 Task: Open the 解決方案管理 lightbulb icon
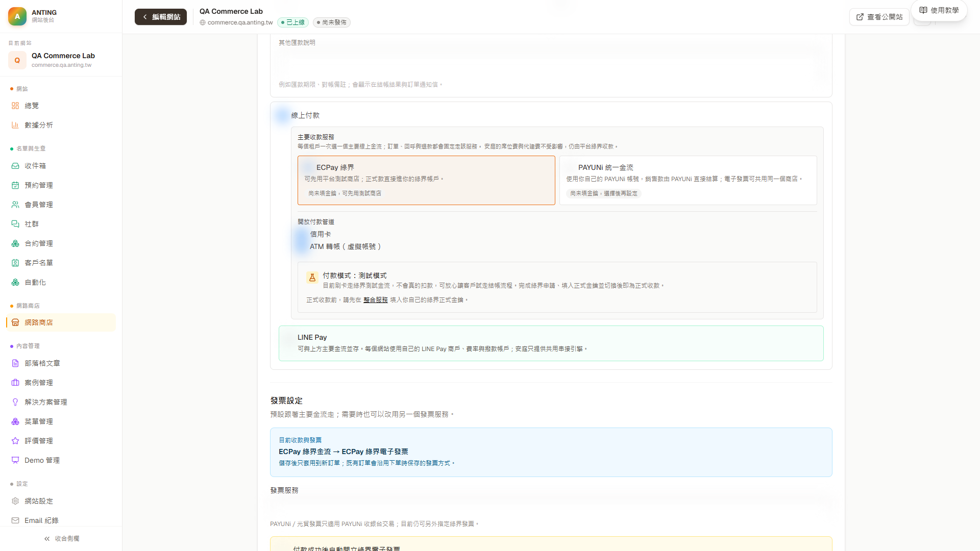pos(15,402)
